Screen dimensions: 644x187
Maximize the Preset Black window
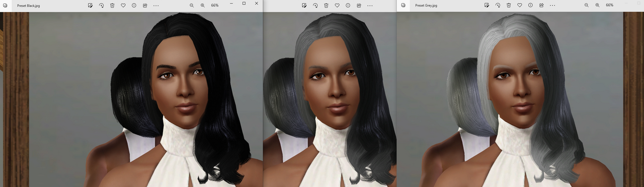click(244, 4)
